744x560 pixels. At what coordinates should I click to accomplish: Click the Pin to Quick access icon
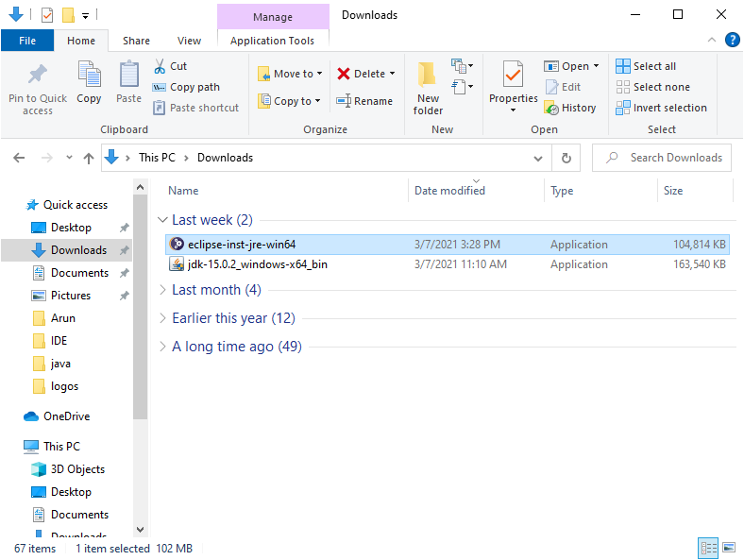pos(38,75)
